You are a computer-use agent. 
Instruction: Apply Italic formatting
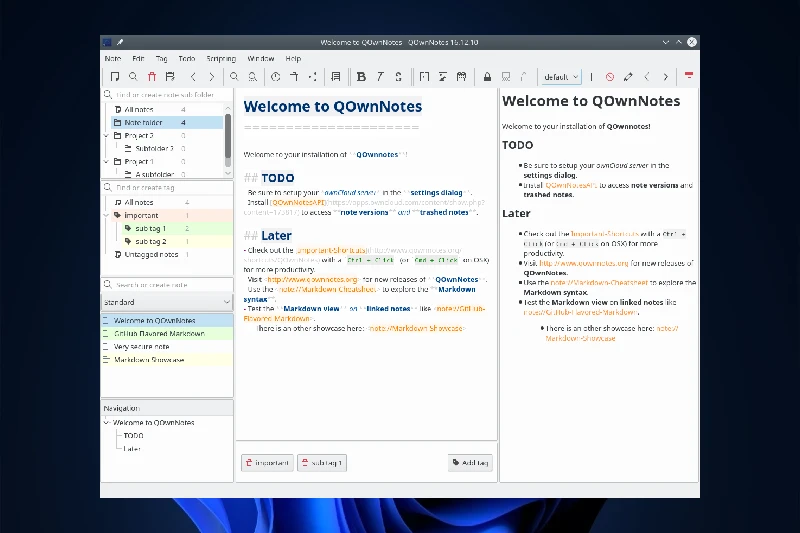(x=380, y=77)
